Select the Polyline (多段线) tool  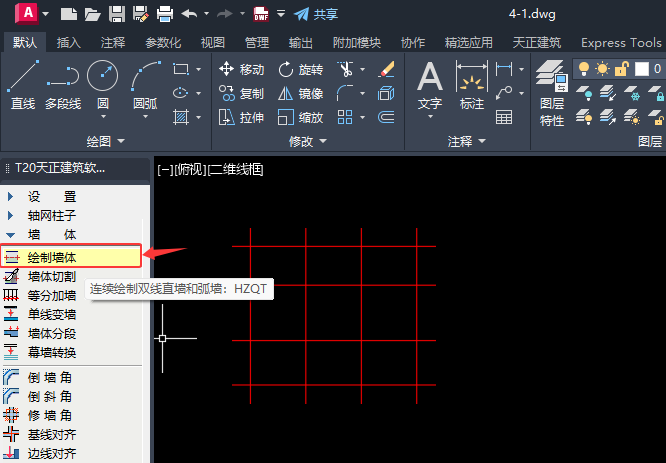pyautogui.click(x=63, y=86)
